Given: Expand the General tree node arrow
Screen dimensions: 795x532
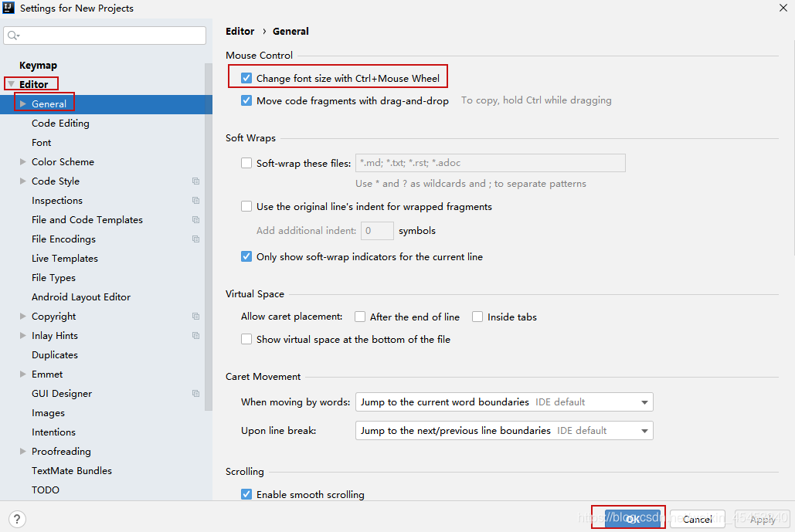Looking at the screenshot, I should (x=23, y=103).
